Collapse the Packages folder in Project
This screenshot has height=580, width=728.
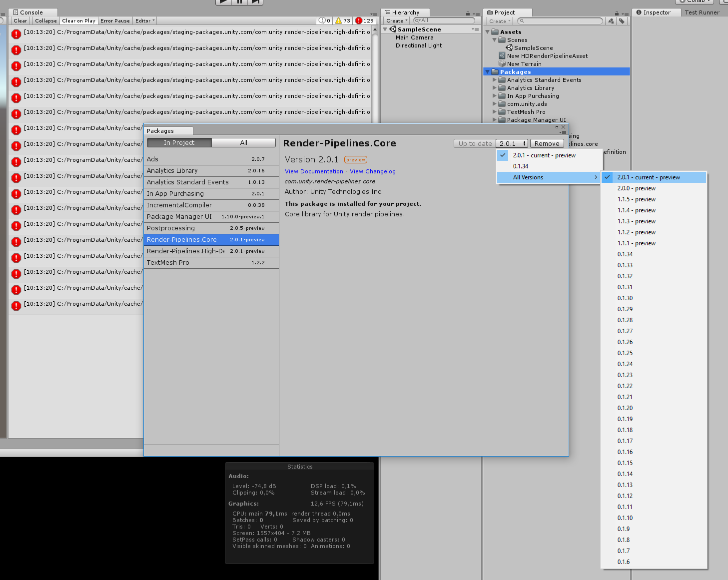pos(488,72)
